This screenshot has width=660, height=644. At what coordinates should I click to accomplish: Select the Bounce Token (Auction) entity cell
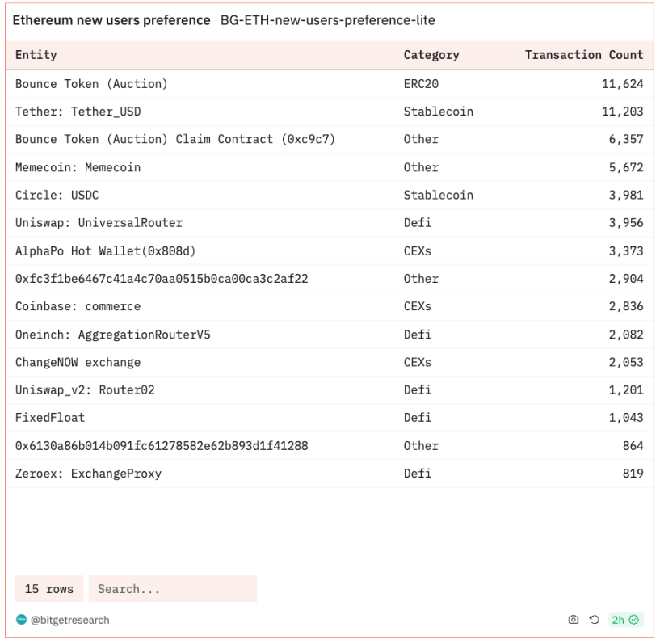91,83
